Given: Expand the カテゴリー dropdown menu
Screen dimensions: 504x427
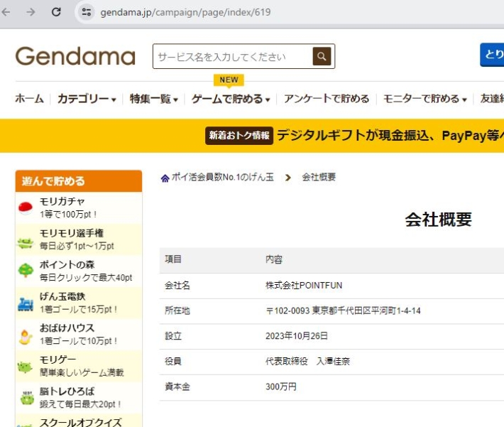Looking at the screenshot, I should coord(87,99).
